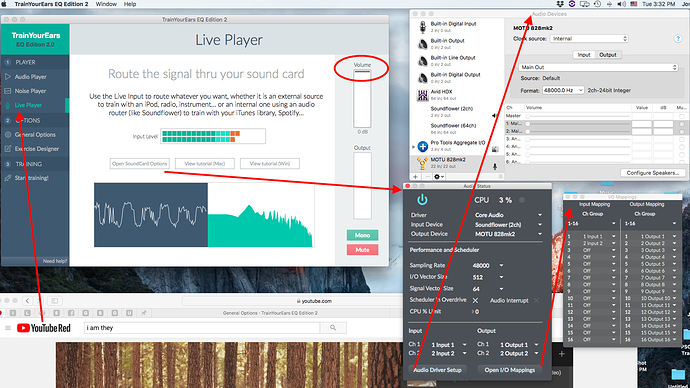This screenshot has width=690, height=388.
Task: Open the Driver dropdown (Core Audio)
Action: [x=508, y=215]
